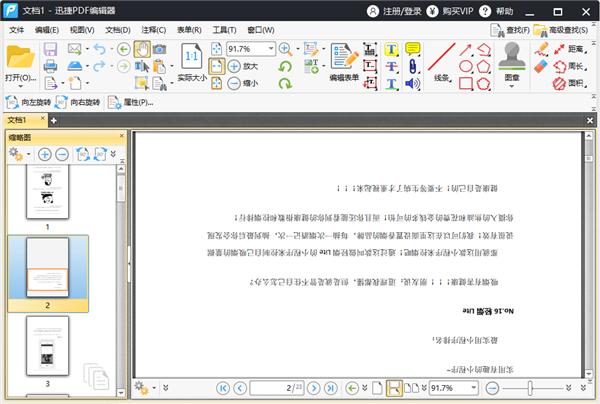Image resolution: width=600 pixels, height=404 pixels.
Task: Click the page number input field
Action: click(x=277, y=388)
